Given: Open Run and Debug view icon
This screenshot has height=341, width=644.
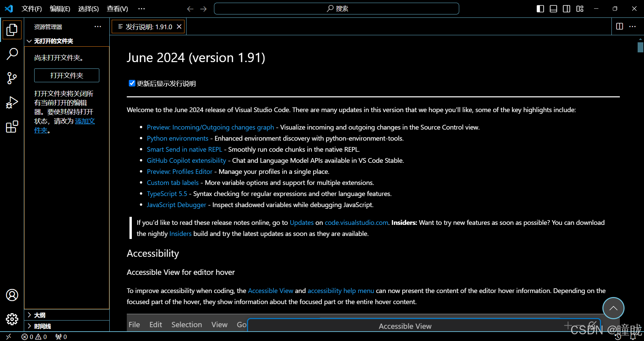Looking at the screenshot, I should tap(12, 102).
